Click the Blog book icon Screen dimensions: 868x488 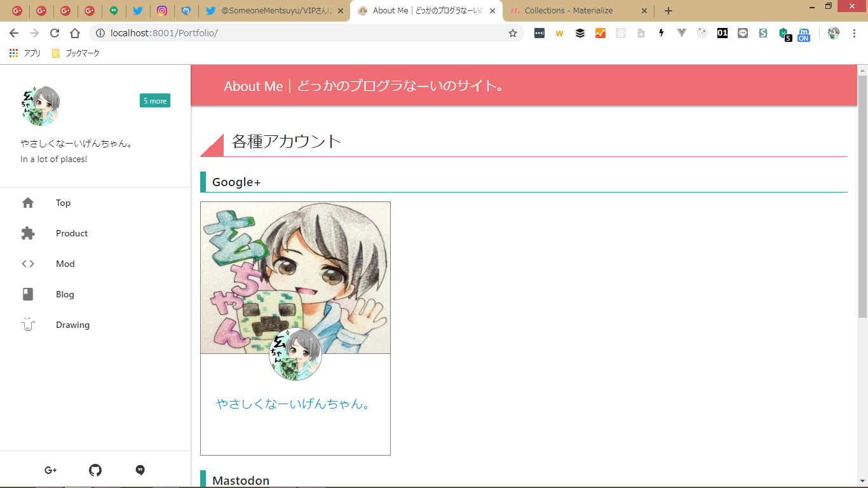[x=28, y=294]
